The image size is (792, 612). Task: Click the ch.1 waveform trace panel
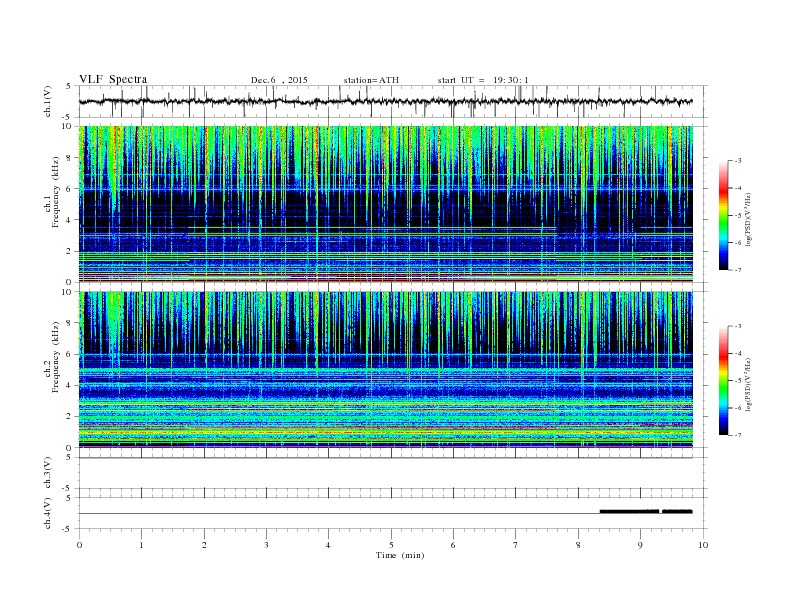tap(392, 101)
